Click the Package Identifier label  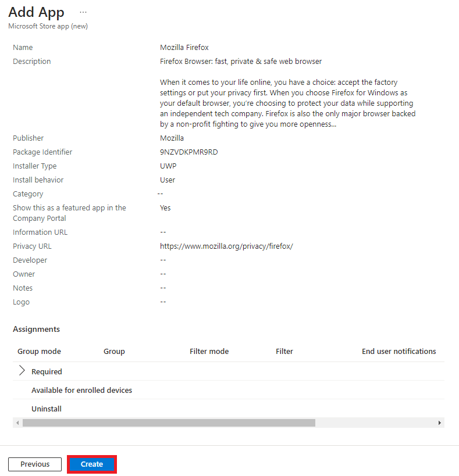(x=42, y=152)
